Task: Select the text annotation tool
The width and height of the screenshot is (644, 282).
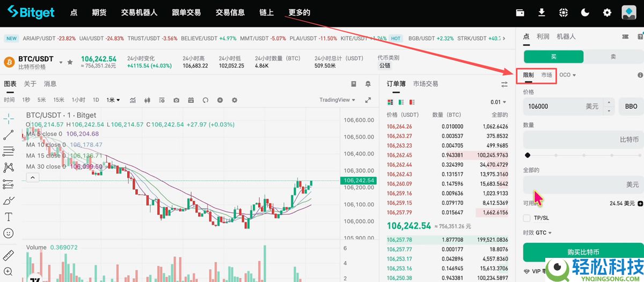Action: pyautogui.click(x=8, y=217)
